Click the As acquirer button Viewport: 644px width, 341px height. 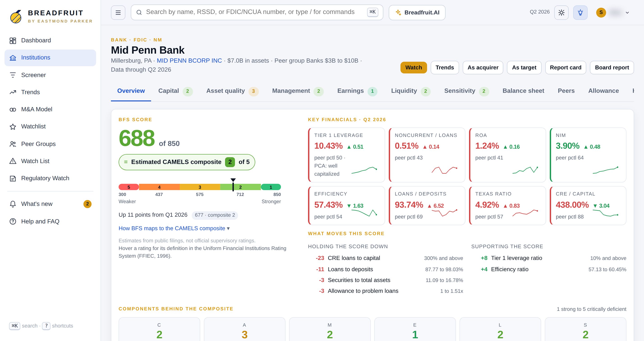483,67
